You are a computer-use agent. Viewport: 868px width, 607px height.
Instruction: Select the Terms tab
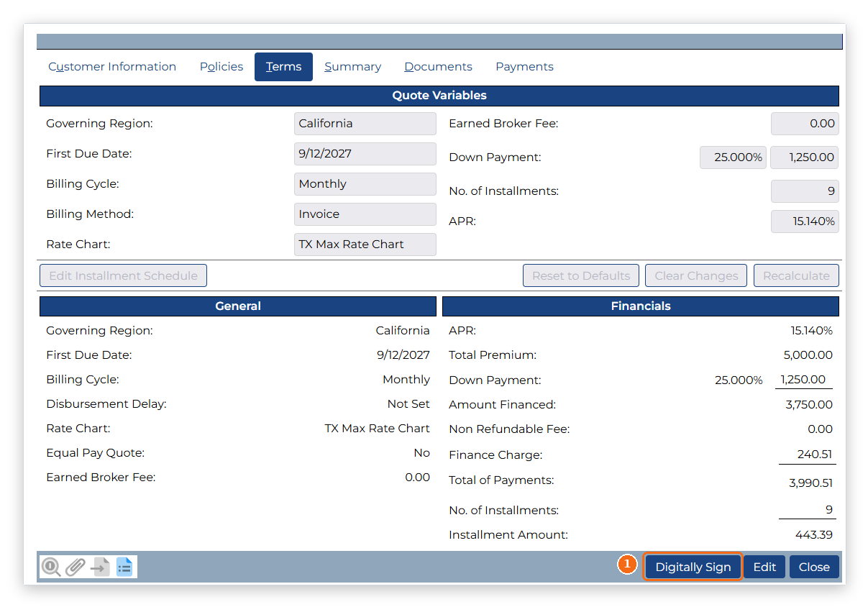pyautogui.click(x=283, y=67)
